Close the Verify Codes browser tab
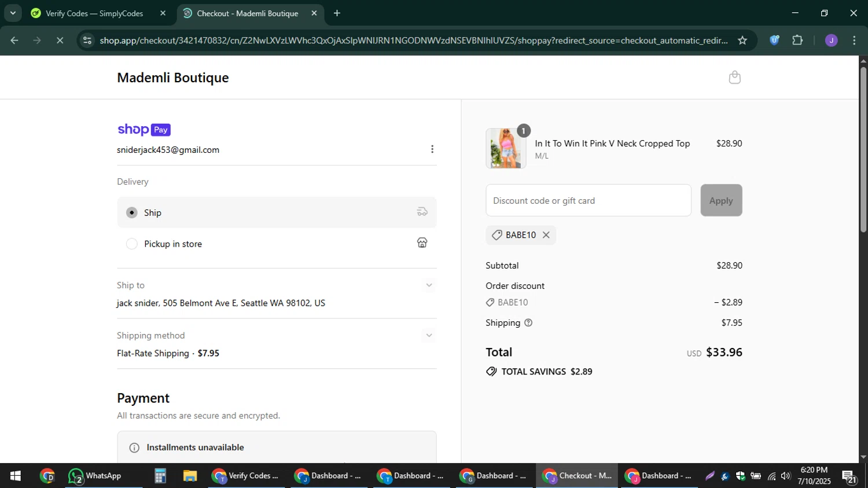The width and height of the screenshot is (868, 488). point(163,13)
